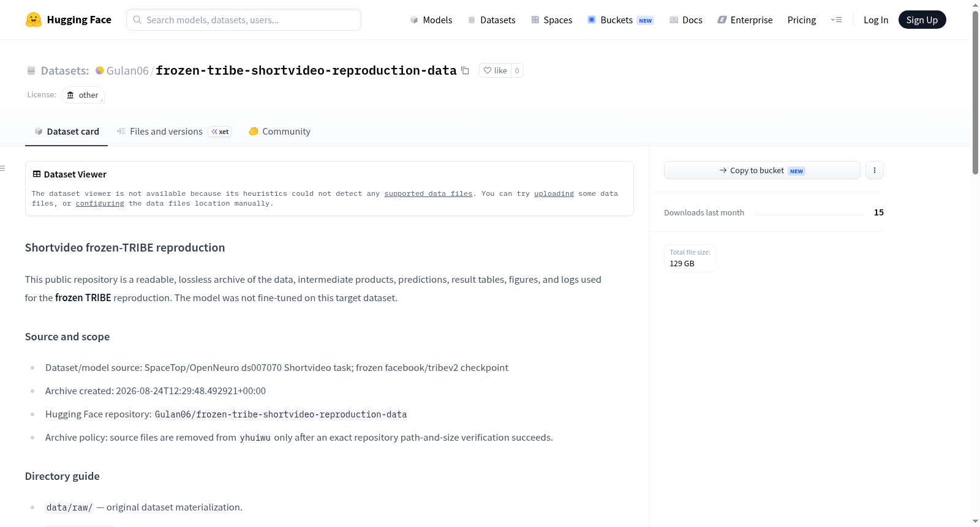This screenshot has width=980, height=527.
Task: Copy dataset name using the copy icon
Action: coord(465,70)
